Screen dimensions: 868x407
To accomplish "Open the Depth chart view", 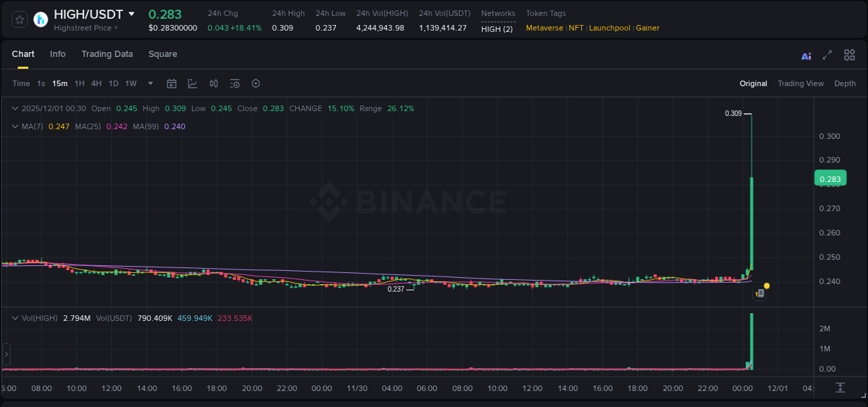I will (x=844, y=83).
